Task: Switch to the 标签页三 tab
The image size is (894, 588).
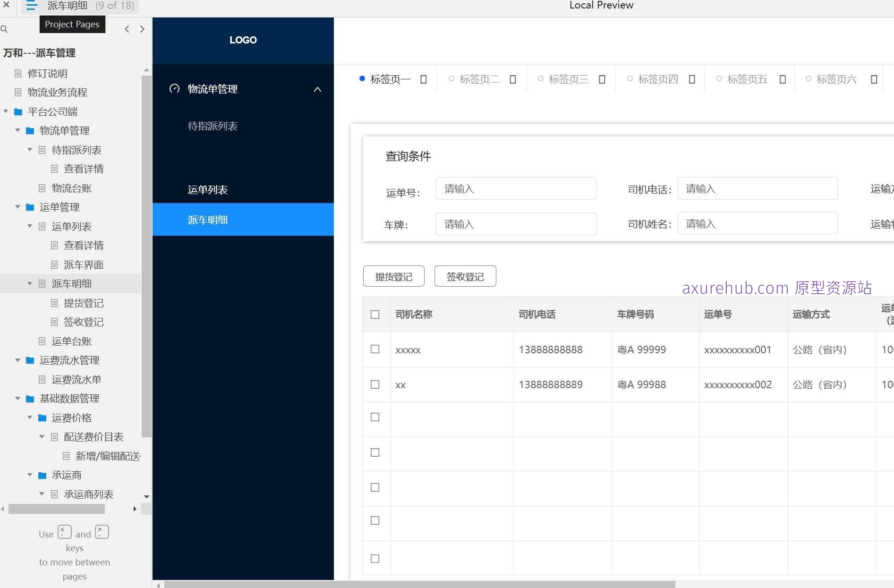Action: click(x=569, y=79)
